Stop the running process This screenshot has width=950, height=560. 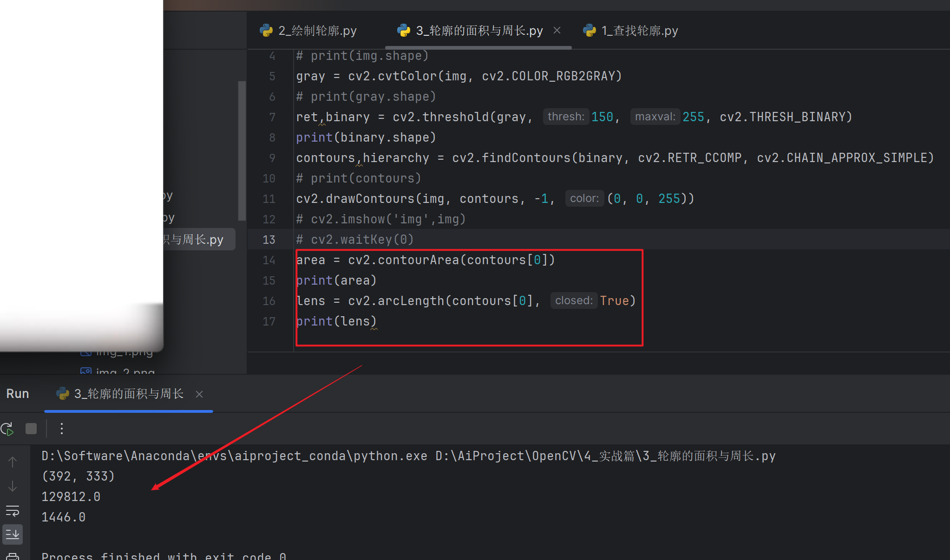(x=31, y=429)
